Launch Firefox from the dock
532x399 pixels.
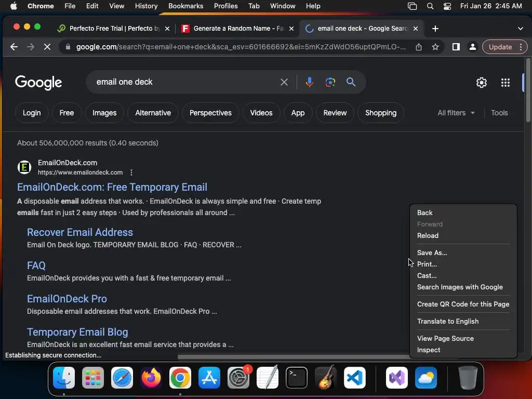pyautogui.click(x=151, y=378)
